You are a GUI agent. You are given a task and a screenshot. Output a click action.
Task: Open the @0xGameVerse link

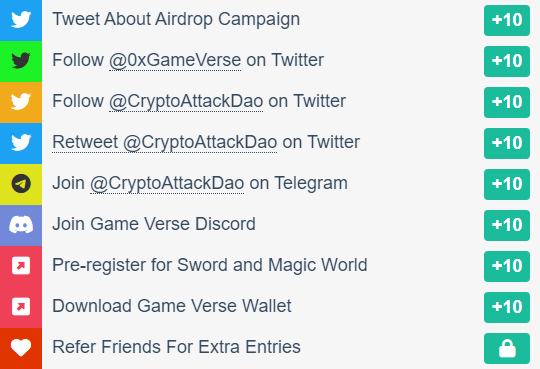click(x=175, y=61)
